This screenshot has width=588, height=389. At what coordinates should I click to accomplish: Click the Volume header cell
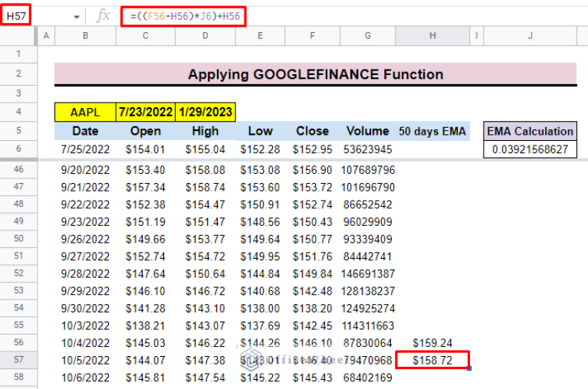pyautogui.click(x=367, y=131)
